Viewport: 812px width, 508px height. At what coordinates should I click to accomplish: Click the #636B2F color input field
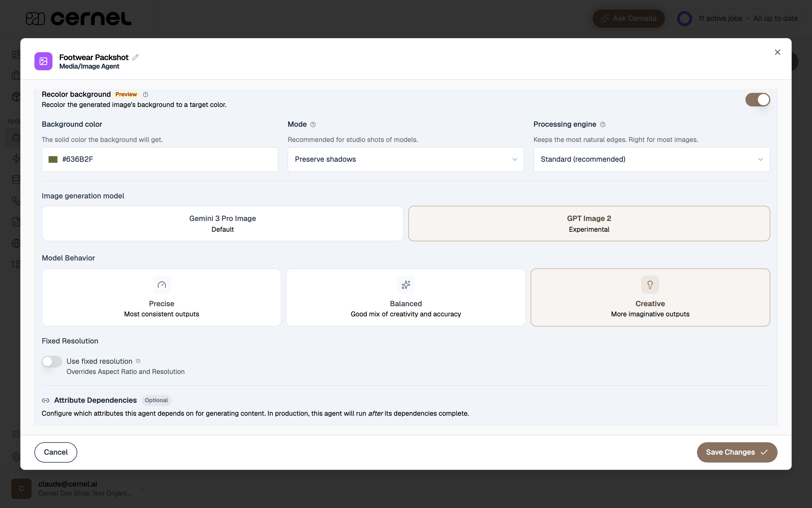click(160, 159)
